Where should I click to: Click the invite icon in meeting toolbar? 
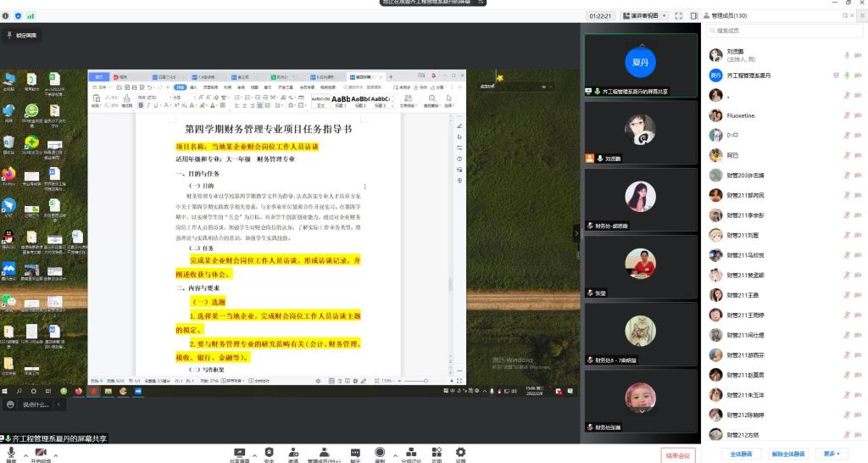pyautogui.click(x=293, y=454)
